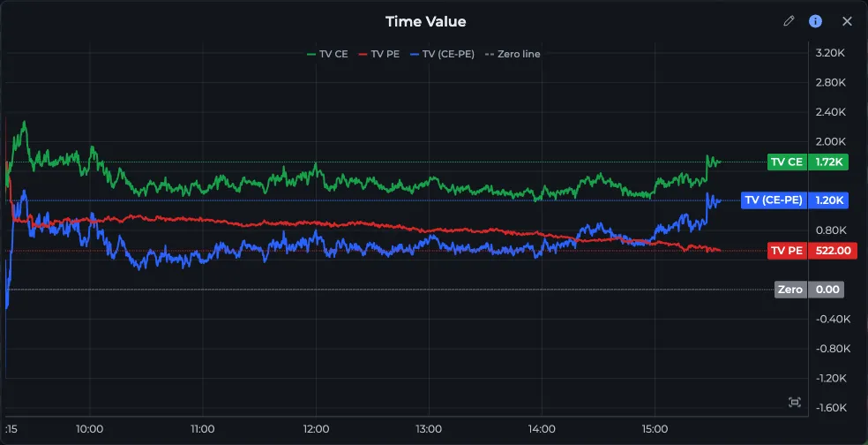Toggle the Zero line legend entry
Viewport: 868px width, 445px height.
(513, 54)
